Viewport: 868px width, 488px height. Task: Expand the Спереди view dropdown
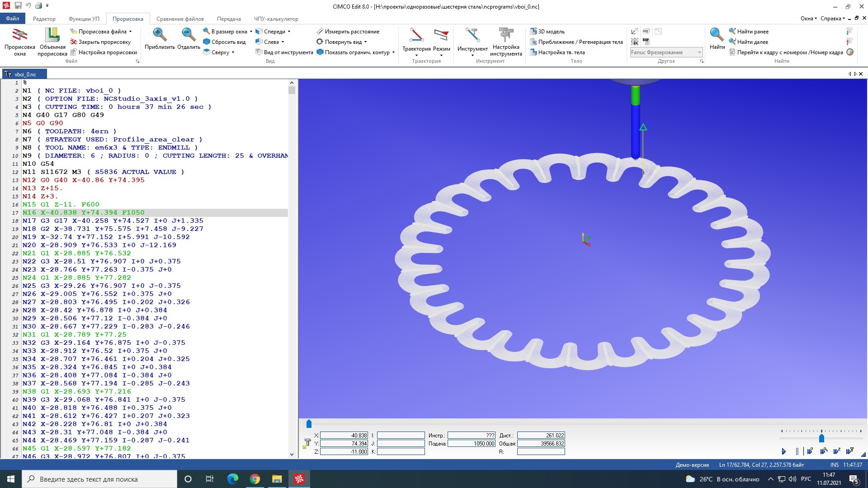coord(289,32)
